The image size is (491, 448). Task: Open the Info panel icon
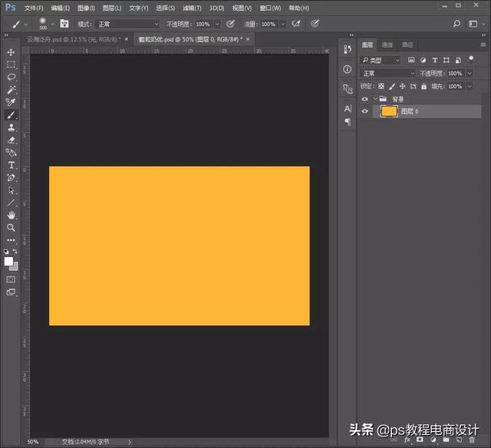348,69
